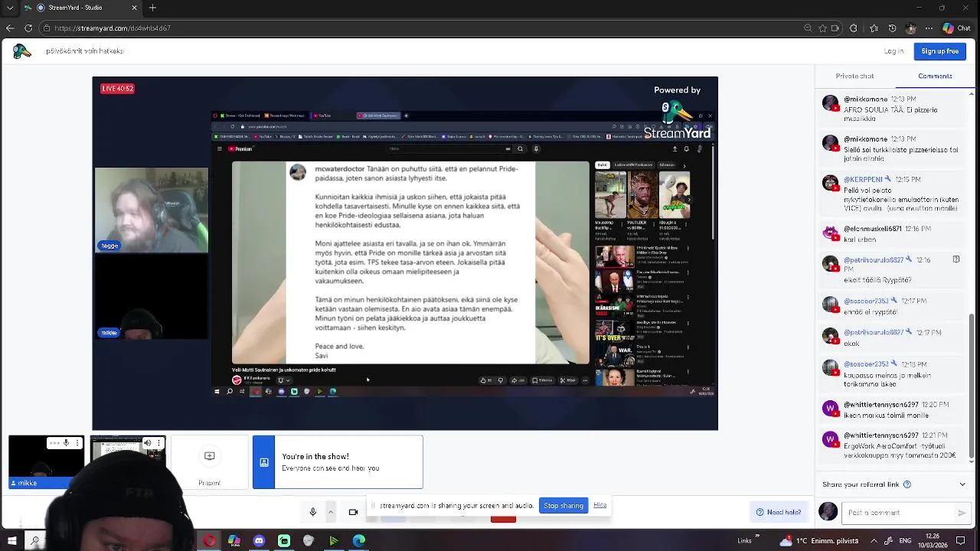Click the @elonmuskelli681 commenter avatar
Screen dimensions: 980x551
[x=830, y=233]
